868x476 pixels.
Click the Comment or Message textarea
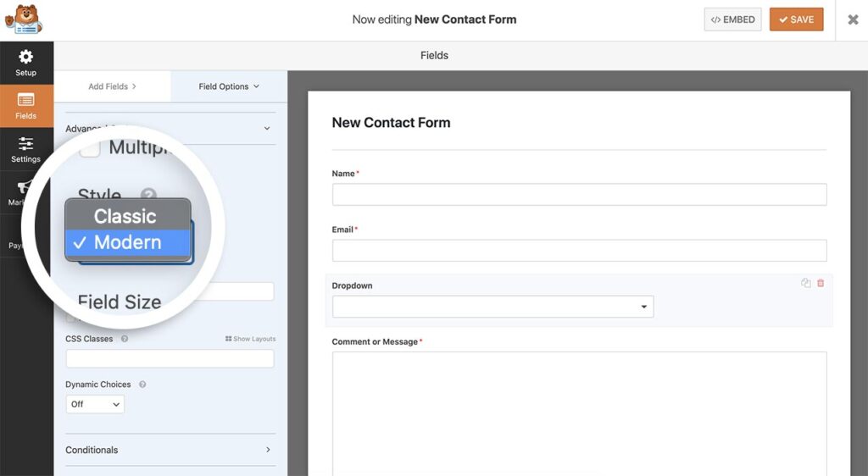click(x=579, y=413)
